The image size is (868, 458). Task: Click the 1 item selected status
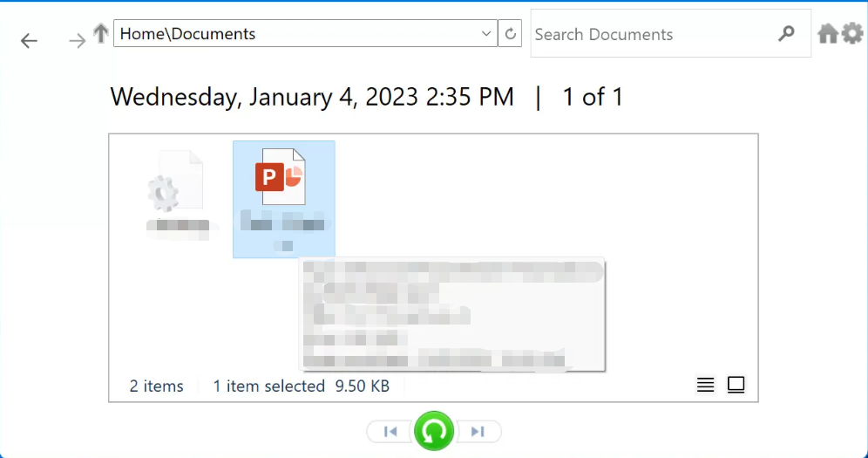click(x=268, y=386)
